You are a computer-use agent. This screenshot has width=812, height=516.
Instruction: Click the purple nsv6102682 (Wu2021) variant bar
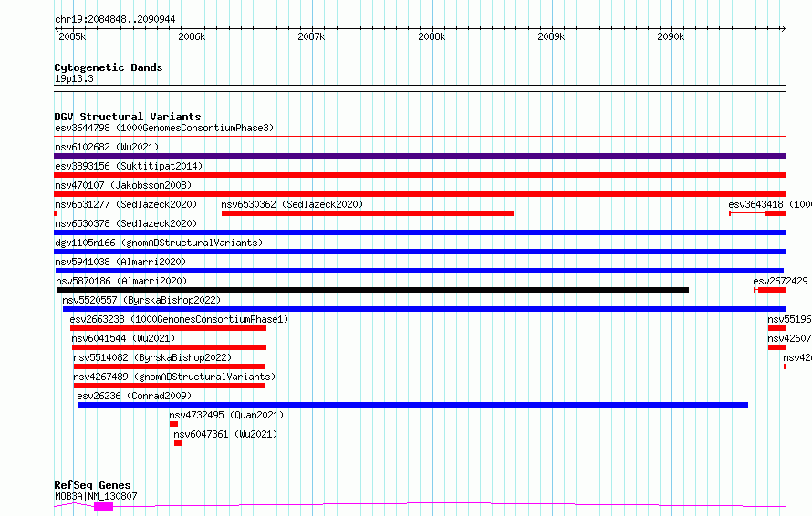[420, 156]
